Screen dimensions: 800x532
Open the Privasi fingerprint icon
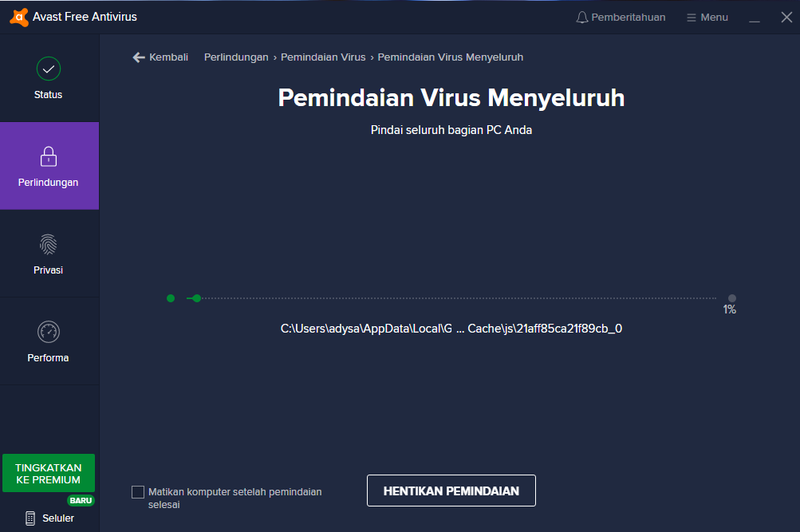(x=49, y=244)
